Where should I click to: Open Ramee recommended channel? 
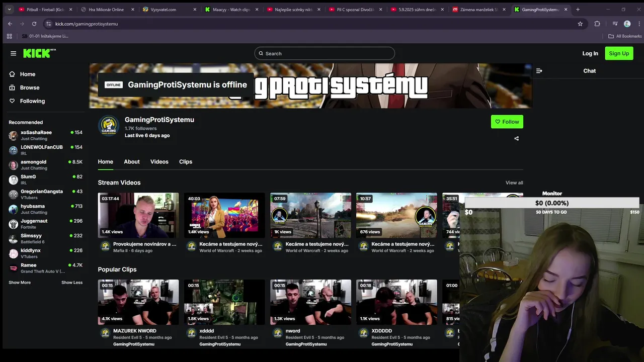pyautogui.click(x=45, y=268)
